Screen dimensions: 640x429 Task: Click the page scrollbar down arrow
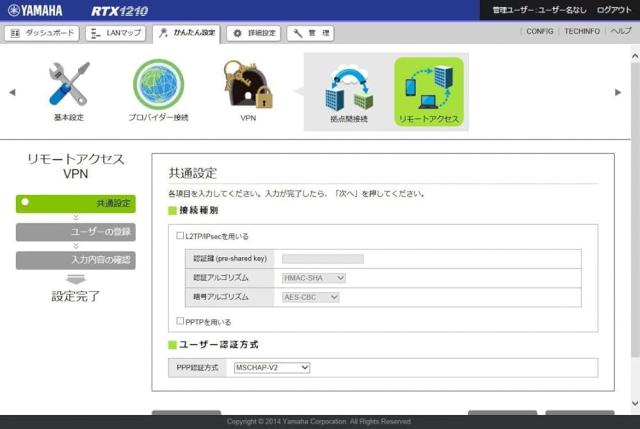click(635, 403)
